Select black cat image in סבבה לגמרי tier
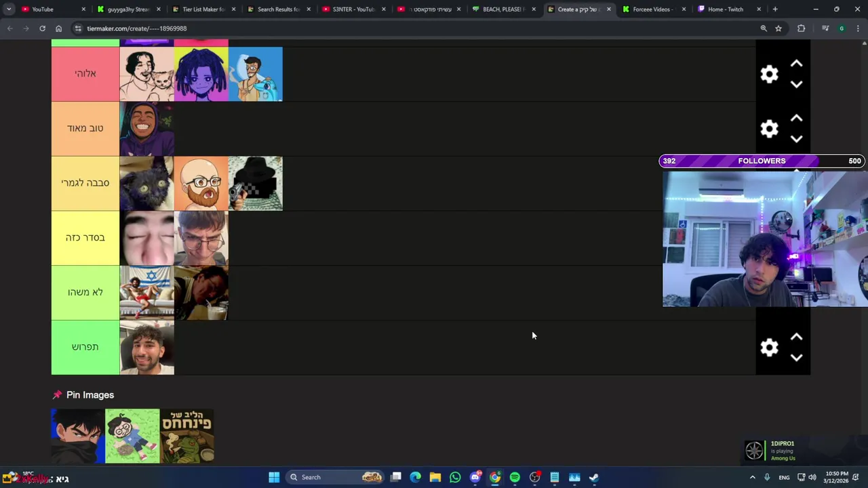Viewport: 868px width, 488px height. coord(147,183)
